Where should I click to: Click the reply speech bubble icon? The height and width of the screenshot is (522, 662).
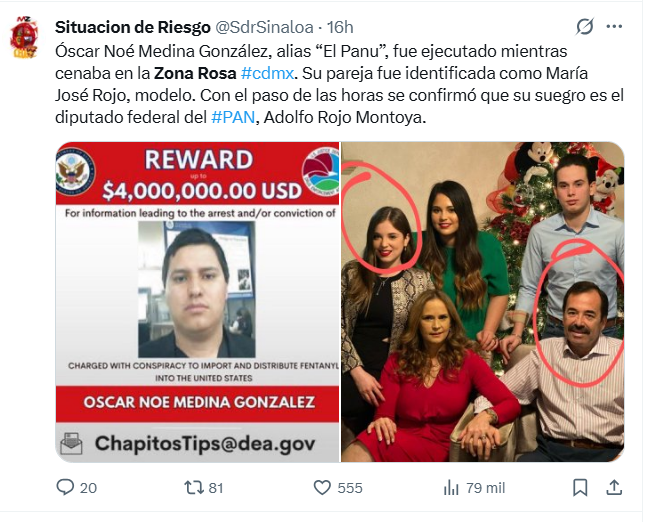65,487
